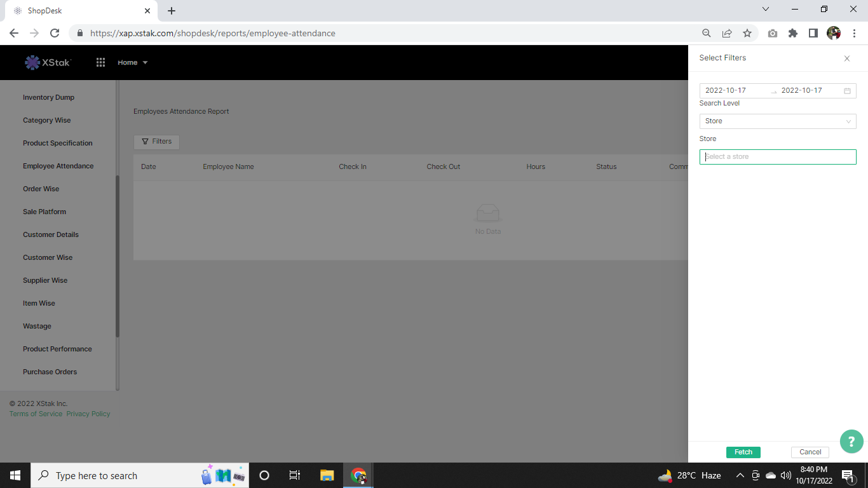Click the browser reload icon
868x488 pixels.
click(x=55, y=33)
